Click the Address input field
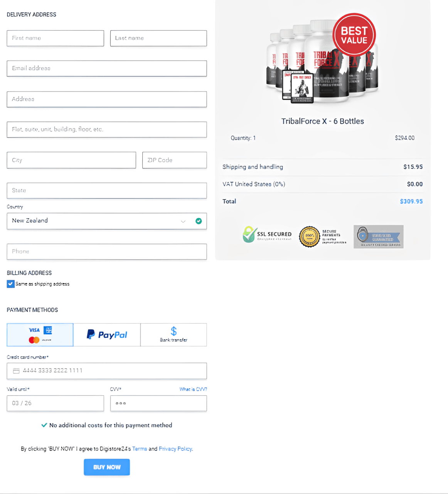This screenshot has height=494, width=448. click(107, 99)
